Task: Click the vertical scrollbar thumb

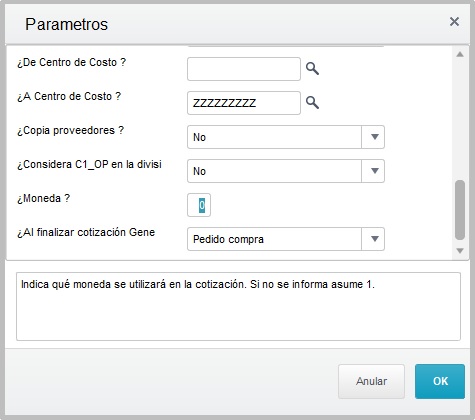Action: [x=460, y=210]
